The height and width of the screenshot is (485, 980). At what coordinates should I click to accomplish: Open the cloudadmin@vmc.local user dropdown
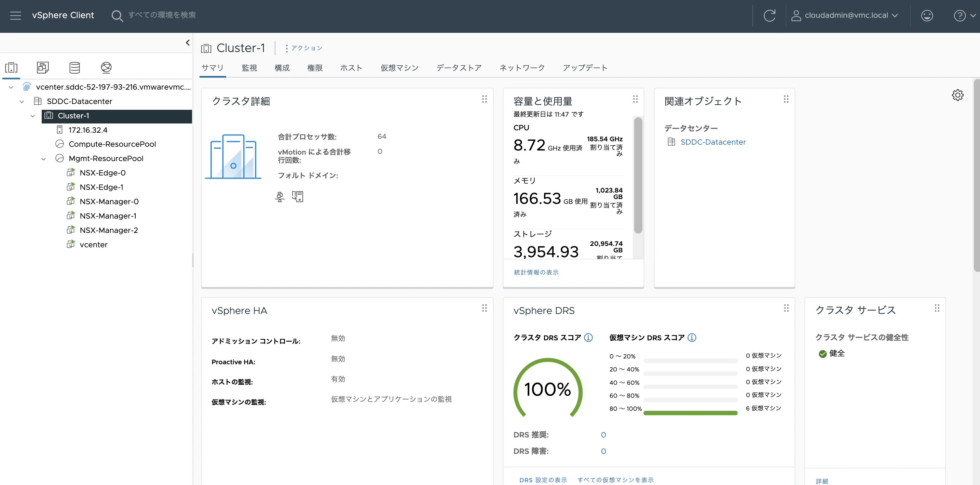845,16
